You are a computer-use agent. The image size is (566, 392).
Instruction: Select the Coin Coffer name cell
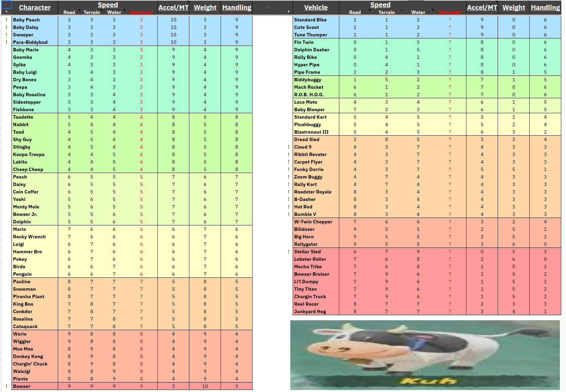tap(35, 192)
